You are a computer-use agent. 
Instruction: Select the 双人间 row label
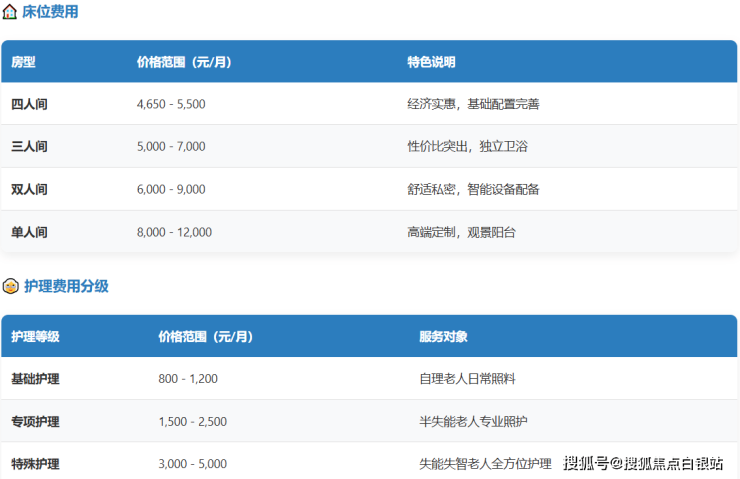tap(29, 190)
